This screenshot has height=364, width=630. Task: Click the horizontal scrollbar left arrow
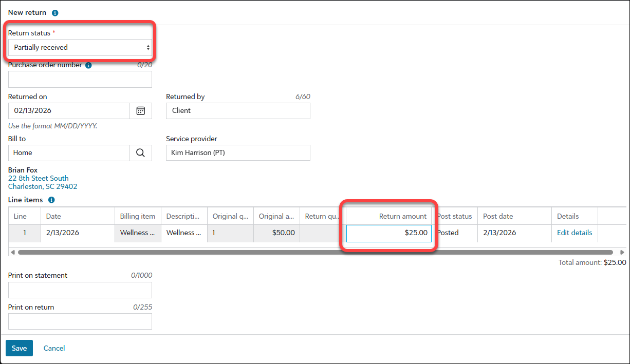point(12,253)
